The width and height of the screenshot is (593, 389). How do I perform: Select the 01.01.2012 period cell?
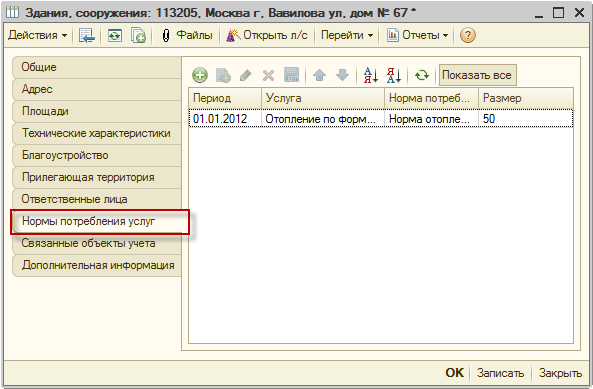click(x=225, y=119)
